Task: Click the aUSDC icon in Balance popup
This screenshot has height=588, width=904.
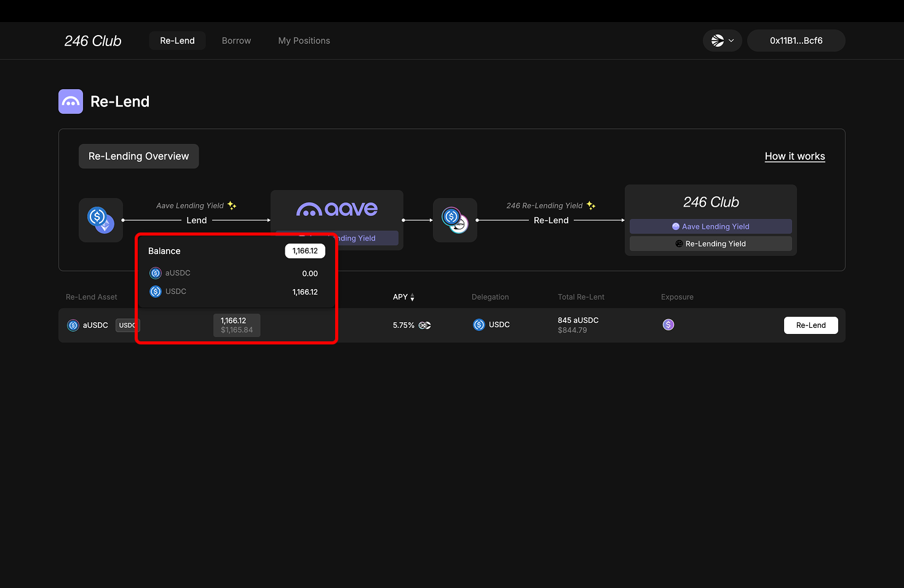Action: [156, 273]
